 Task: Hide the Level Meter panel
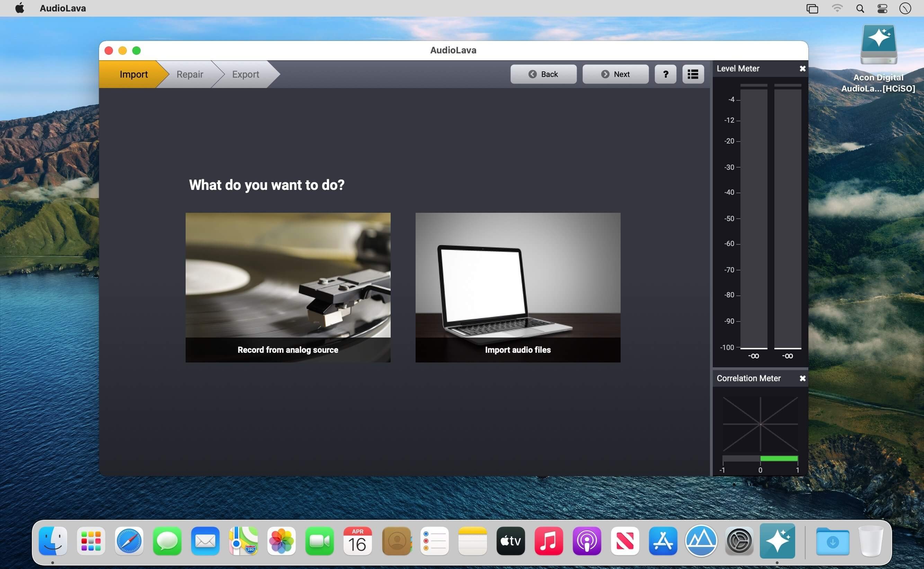[x=802, y=68]
